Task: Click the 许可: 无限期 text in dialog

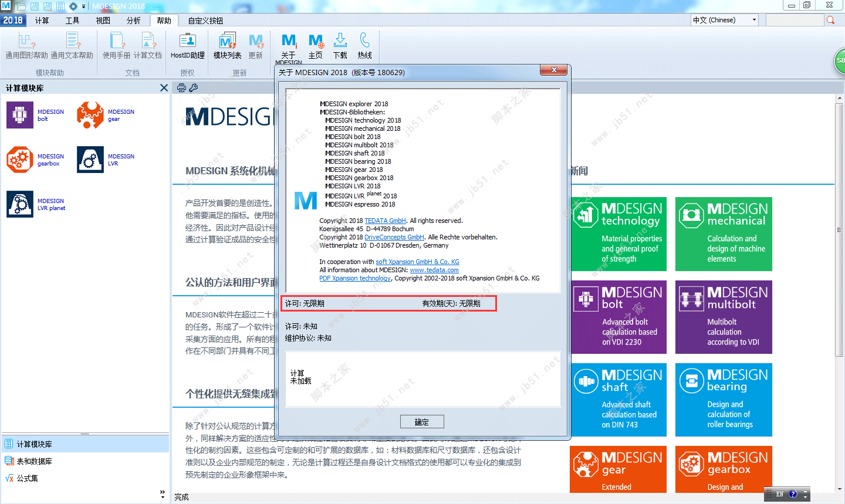Action: (x=305, y=304)
